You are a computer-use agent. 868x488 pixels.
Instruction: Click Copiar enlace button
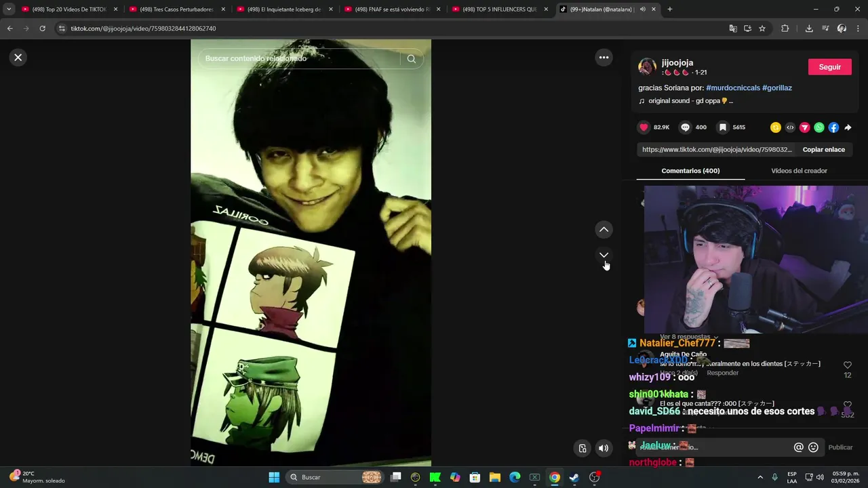click(x=823, y=150)
